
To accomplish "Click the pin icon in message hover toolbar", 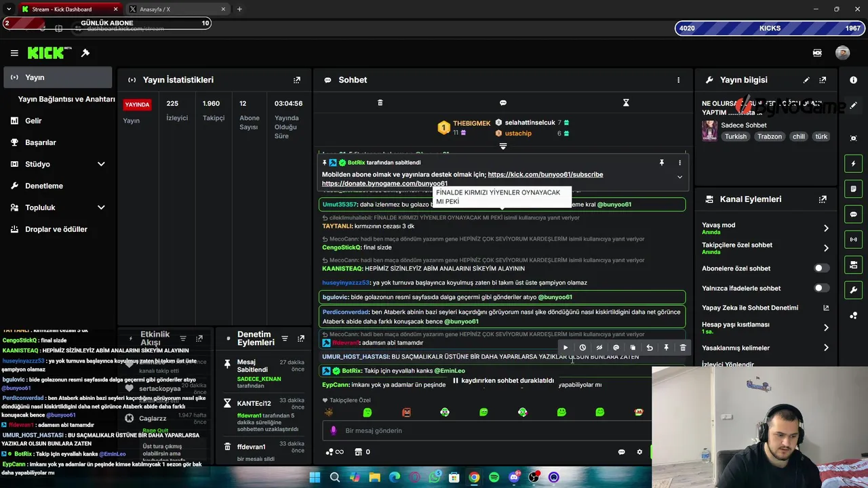I will pos(666,348).
